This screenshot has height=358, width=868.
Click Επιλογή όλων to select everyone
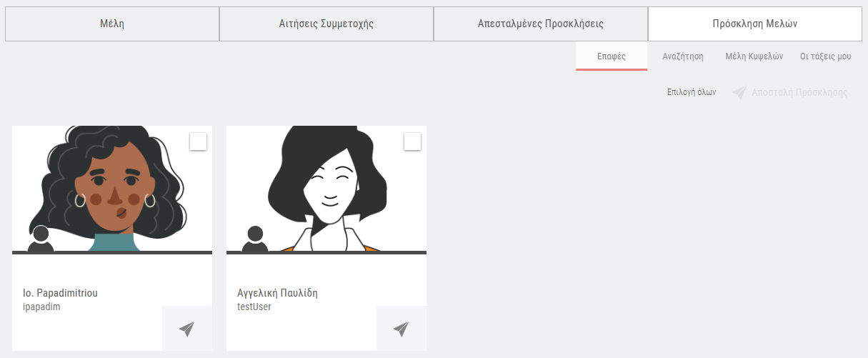(692, 93)
